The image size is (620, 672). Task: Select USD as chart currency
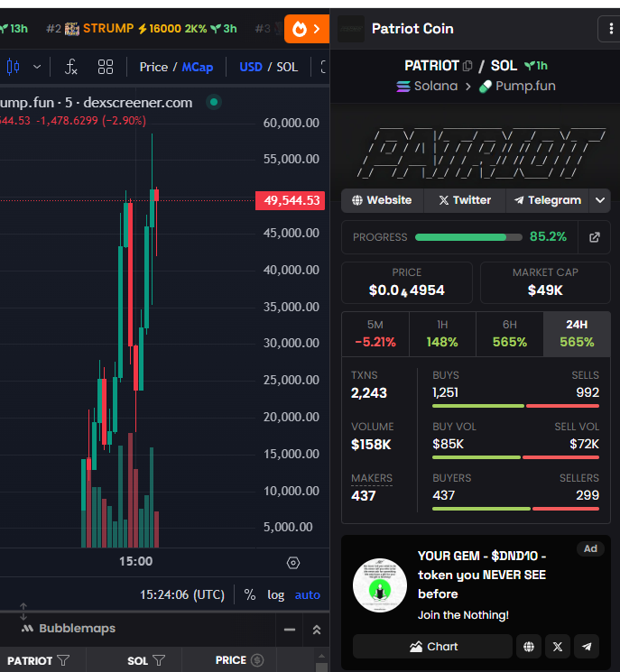point(251,67)
